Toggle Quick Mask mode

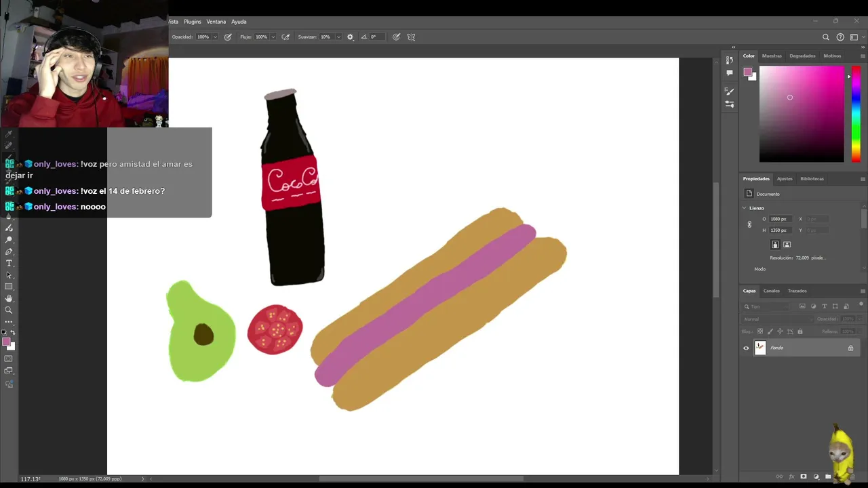pos(9,359)
